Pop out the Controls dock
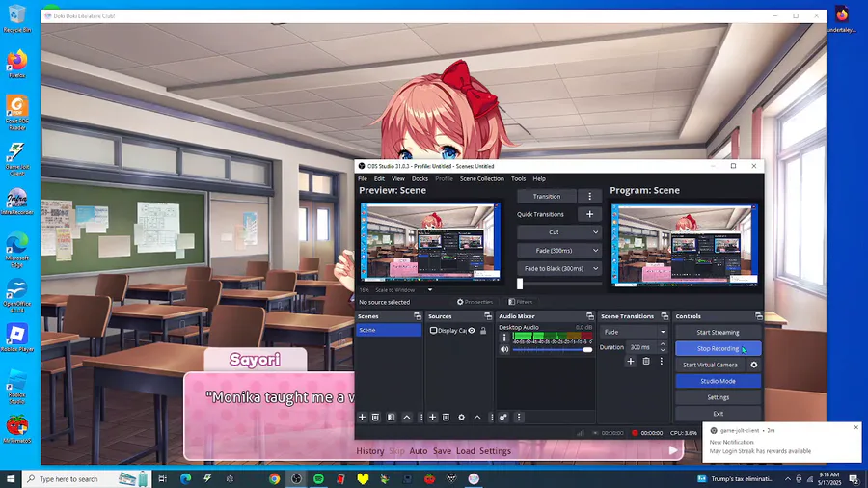 pyautogui.click(x=758, y=316)
